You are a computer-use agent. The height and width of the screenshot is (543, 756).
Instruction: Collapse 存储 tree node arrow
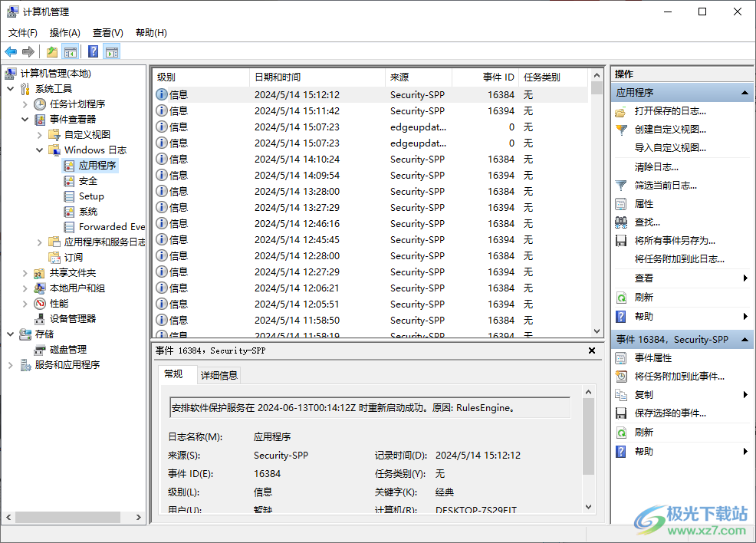(11, 334)
